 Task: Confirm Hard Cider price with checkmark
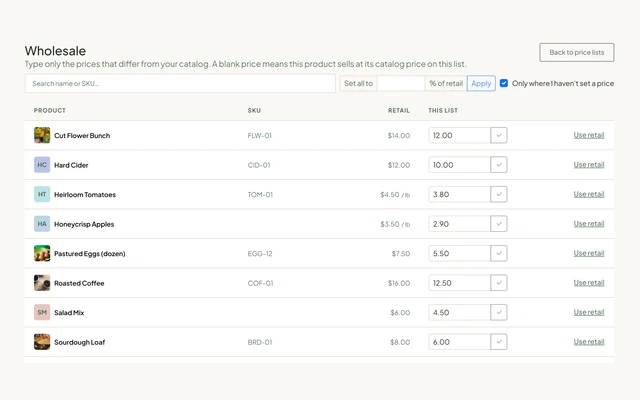click(499, 165)
